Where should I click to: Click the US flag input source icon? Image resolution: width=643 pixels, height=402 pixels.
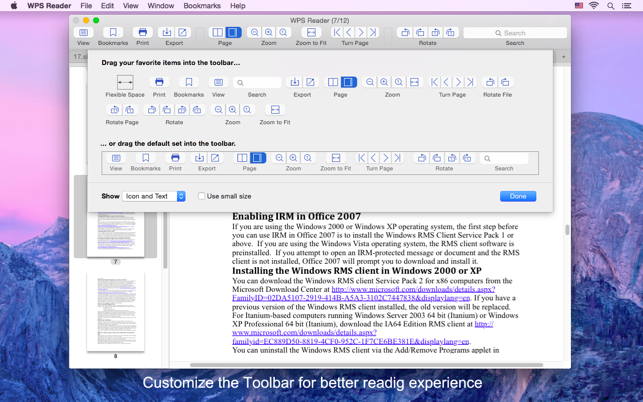tap(579, 6)
